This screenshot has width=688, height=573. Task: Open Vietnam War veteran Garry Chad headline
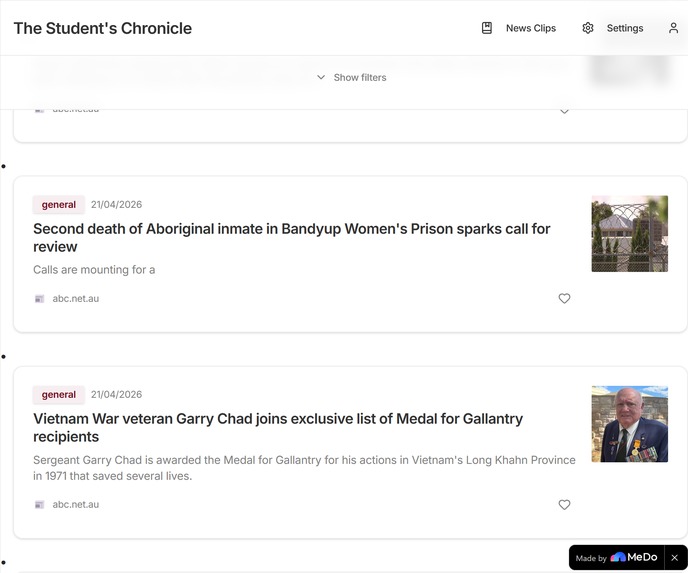point(278,427)
